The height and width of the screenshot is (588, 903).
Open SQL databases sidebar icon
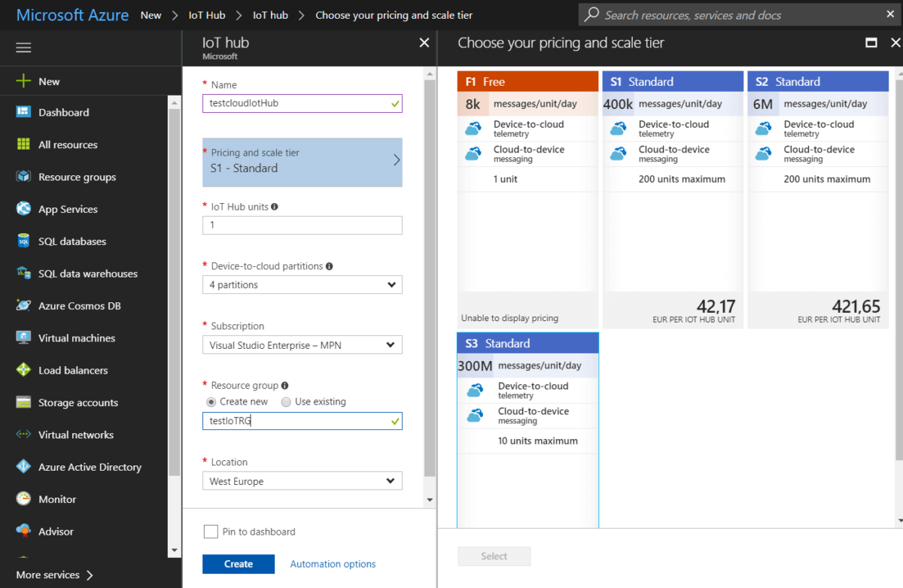[23, 241]
